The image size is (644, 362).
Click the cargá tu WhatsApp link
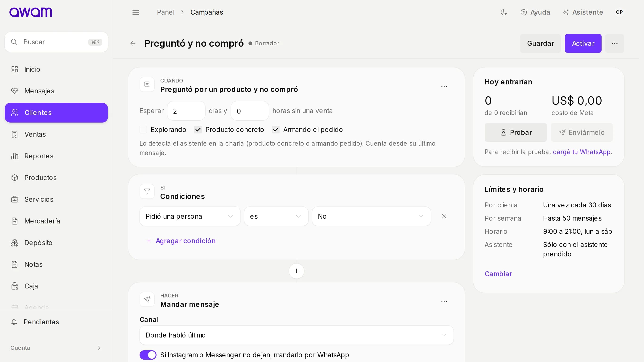pyautogui.click(x=582, y=152)
